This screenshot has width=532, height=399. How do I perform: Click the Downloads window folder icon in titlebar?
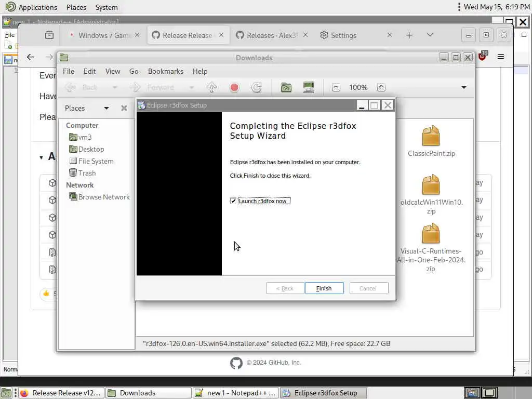click(x=64, y=58)
